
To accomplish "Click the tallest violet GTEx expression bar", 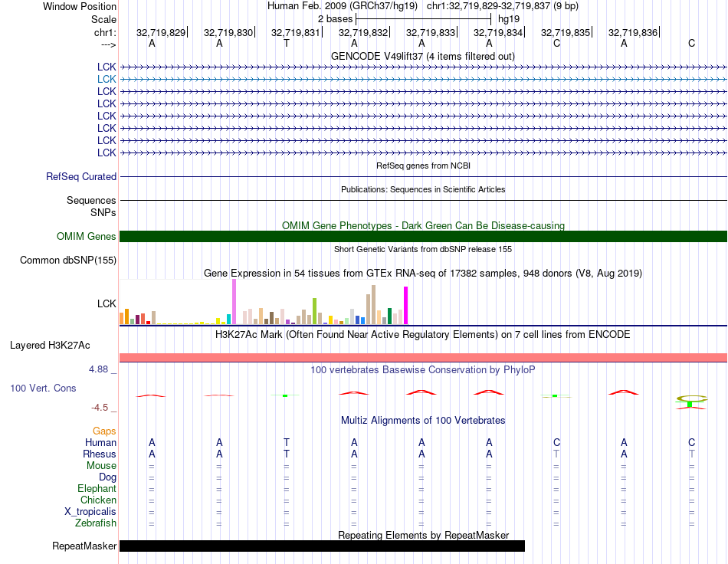I will click(x=234, y=302).
